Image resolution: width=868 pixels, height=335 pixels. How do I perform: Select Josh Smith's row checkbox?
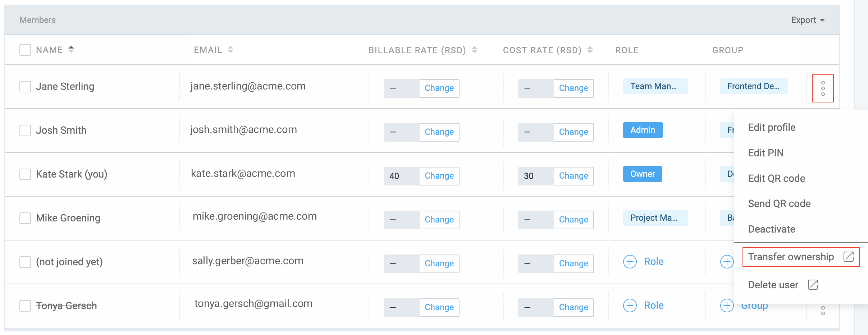click(x=25, y=130)
